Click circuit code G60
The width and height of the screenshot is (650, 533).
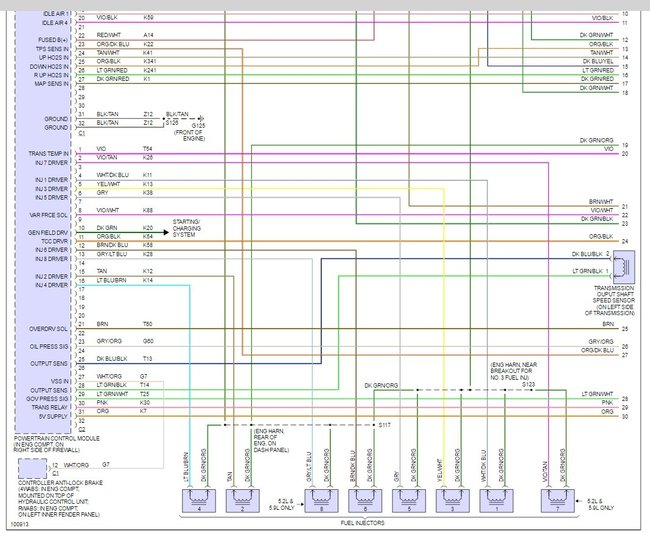pyautogui.click(x=148, y=341)
